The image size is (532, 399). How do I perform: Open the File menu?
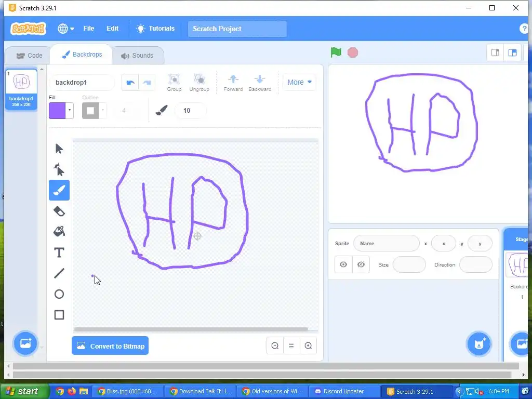click(88, 29)
